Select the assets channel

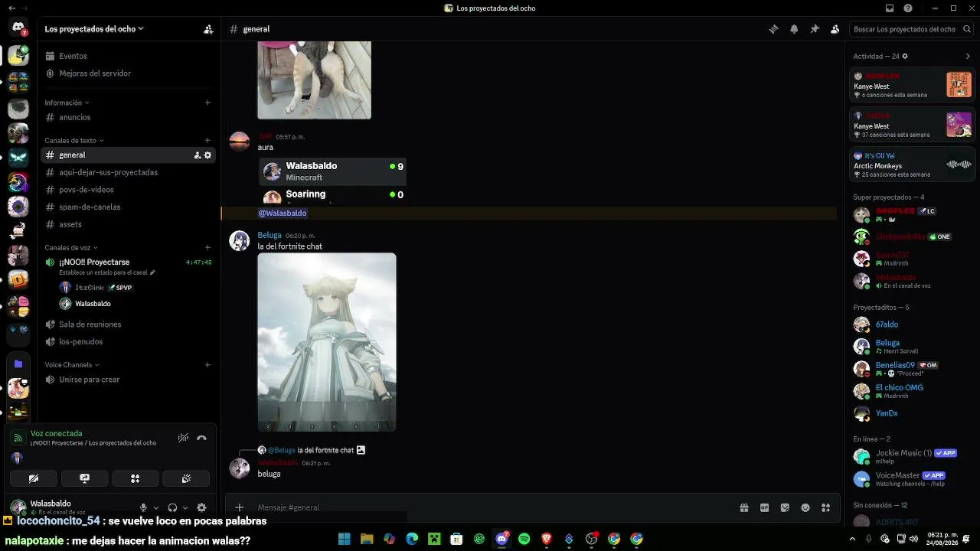click(128, 224)
